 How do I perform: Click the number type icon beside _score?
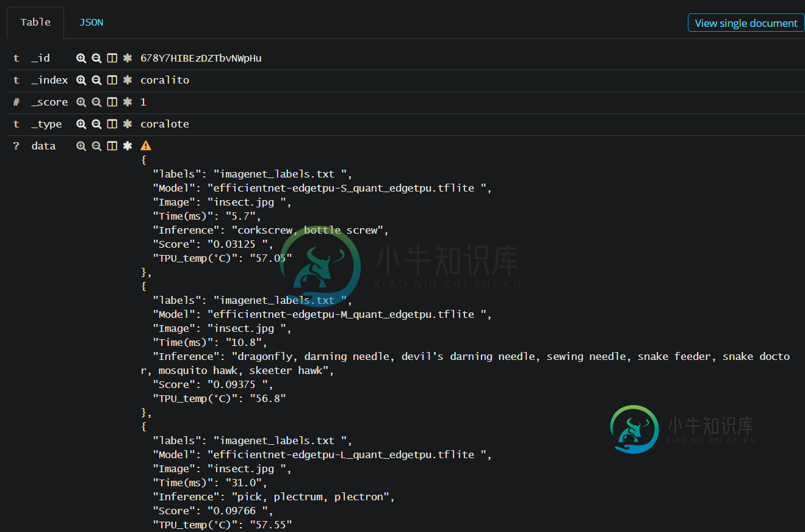click(16, 102)
